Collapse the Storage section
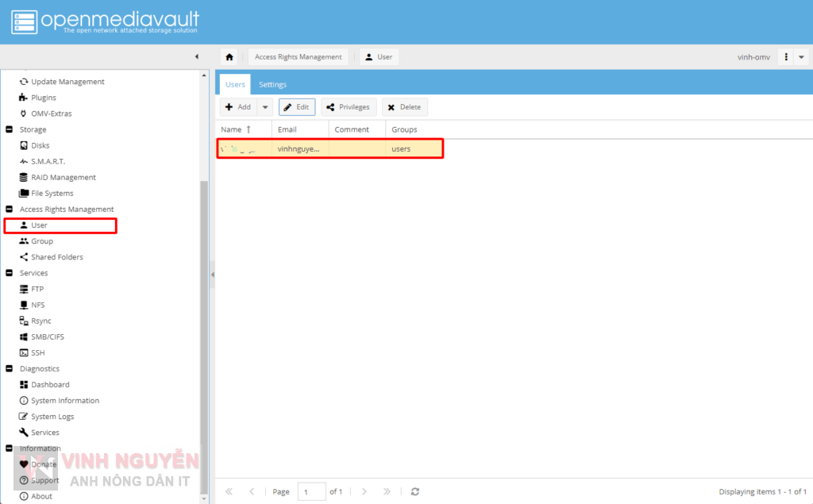Viewport: 813px width, 504px height. [x=7, y=129]
